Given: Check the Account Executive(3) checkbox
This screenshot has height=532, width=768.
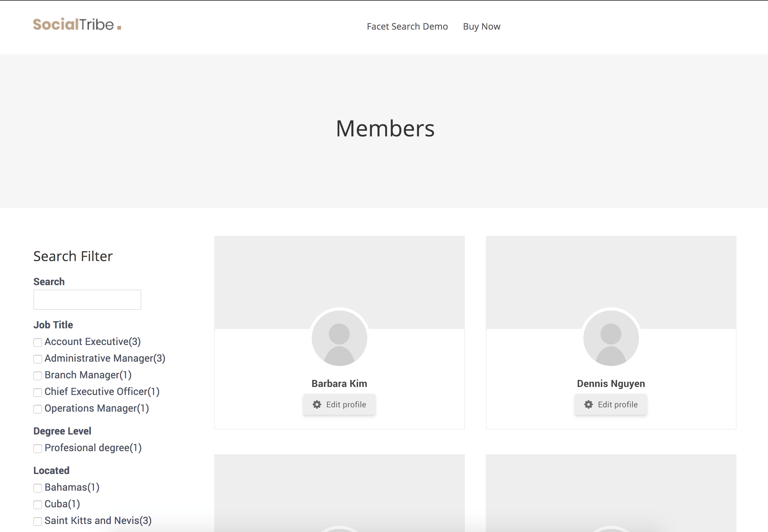Looking at the screenshot, I should coord(38,342).
